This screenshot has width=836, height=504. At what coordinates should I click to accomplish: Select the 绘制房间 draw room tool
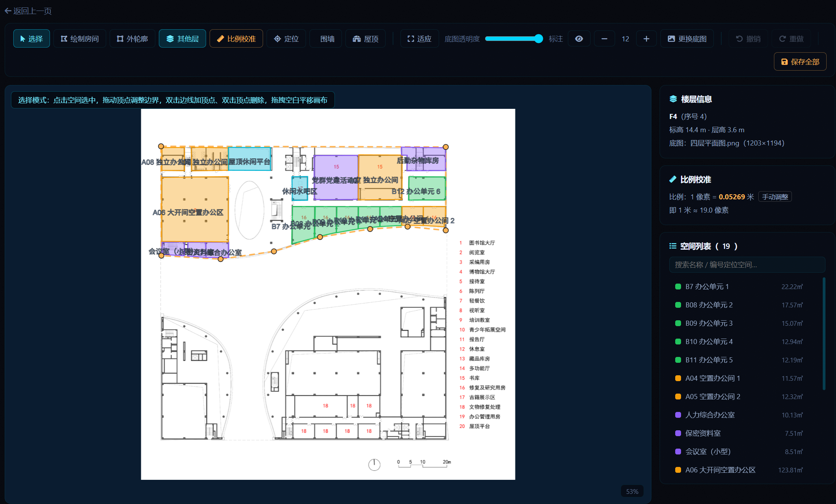[80, 39]
